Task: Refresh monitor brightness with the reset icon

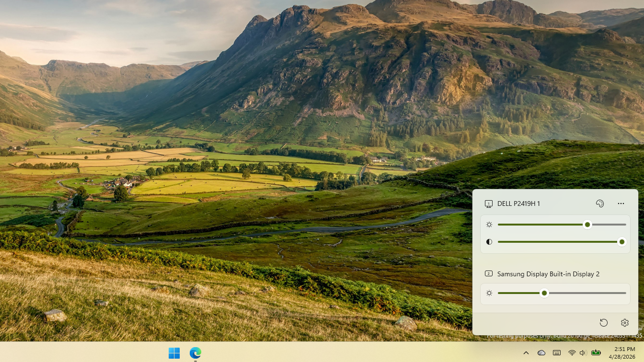Action: 604,323
